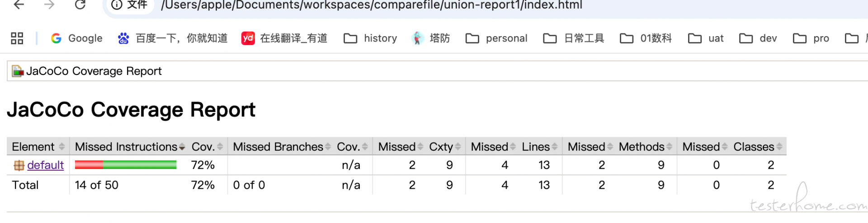Reload the page with refresh icon
Viewport: 868px width, 223px height.
click(80, 5)
